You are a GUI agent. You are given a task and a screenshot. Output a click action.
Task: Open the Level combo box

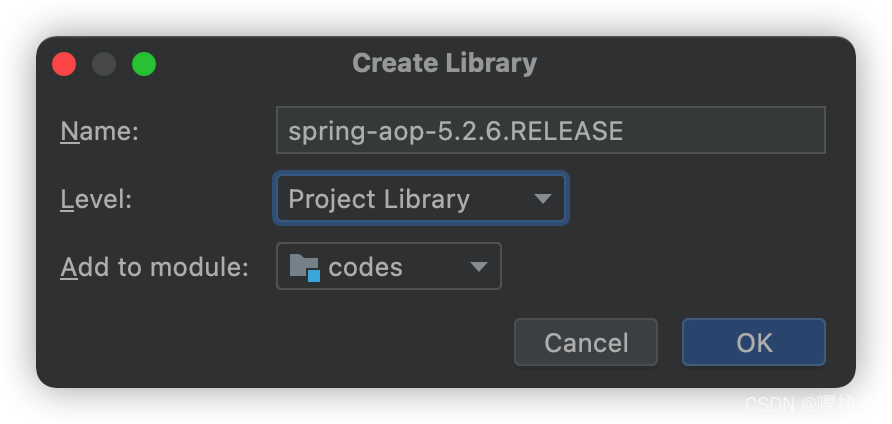coord(421,199)
